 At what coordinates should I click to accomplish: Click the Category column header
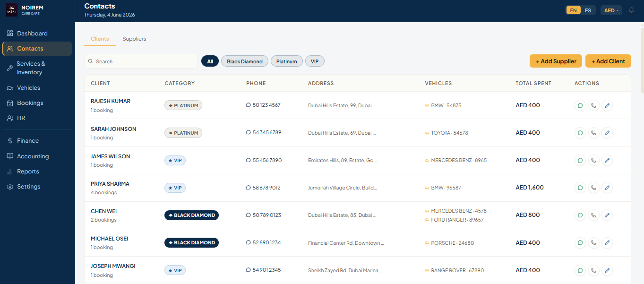coord(180,83)
